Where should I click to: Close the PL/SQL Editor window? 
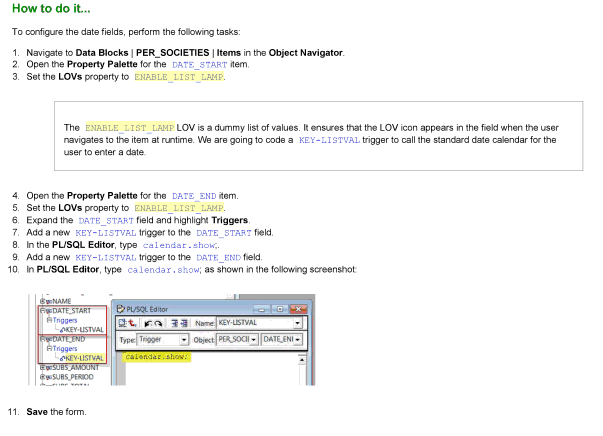294,308
